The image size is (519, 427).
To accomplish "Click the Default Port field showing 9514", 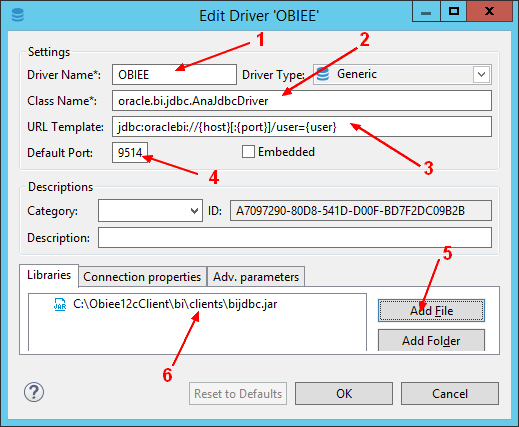I will (130, 153).
